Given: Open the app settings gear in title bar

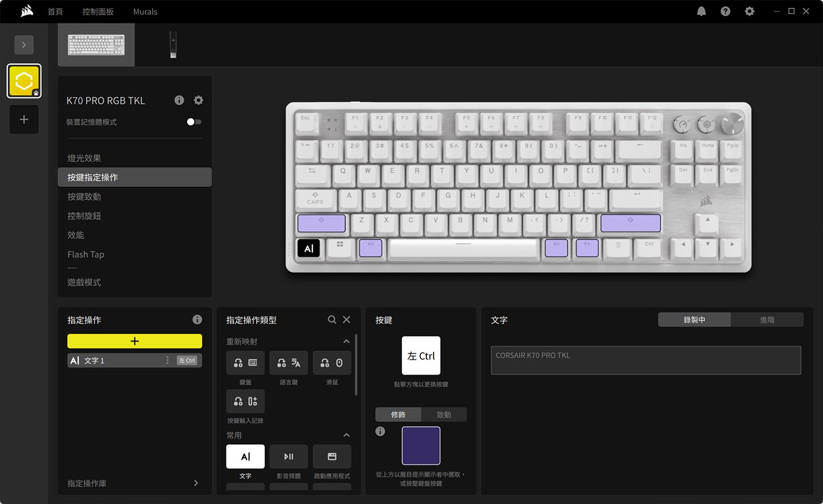Looking at the screenshot, I should coord(750,11).
